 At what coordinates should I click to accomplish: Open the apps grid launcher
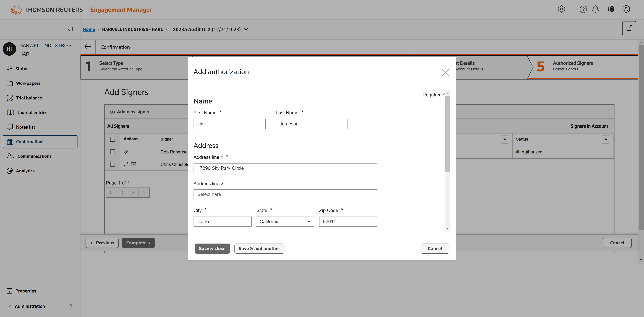[610, 9]
